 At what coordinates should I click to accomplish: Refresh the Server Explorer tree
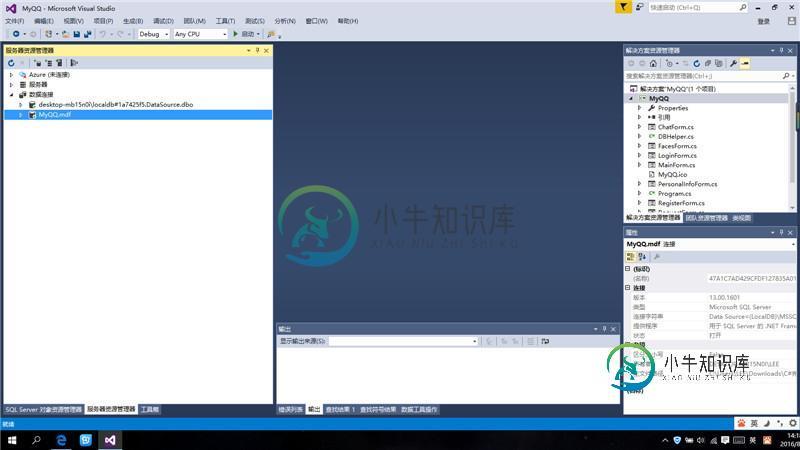11,63
